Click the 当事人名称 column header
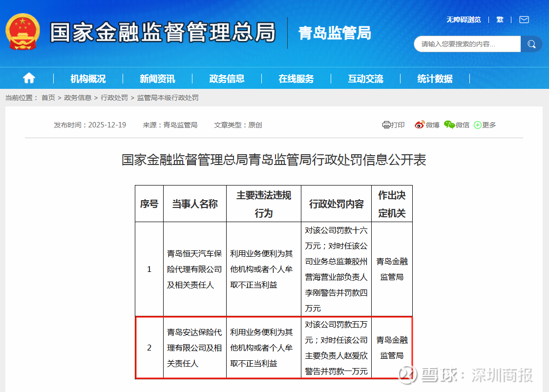 click(x=195, y=204)
